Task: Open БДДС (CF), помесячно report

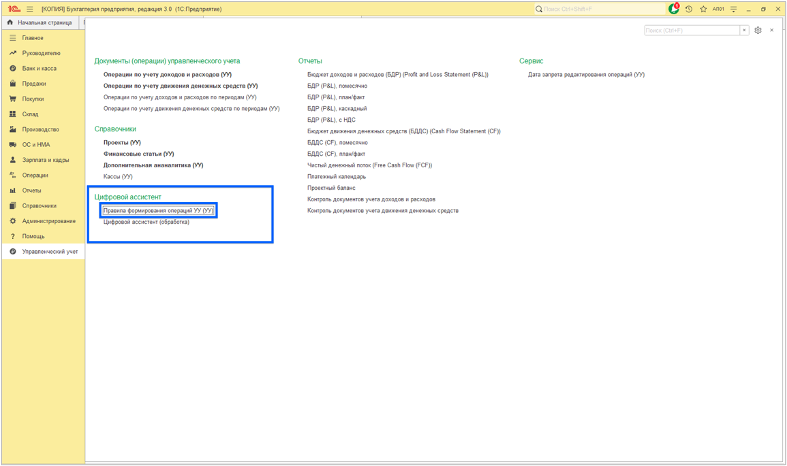Action: (338, 143)
